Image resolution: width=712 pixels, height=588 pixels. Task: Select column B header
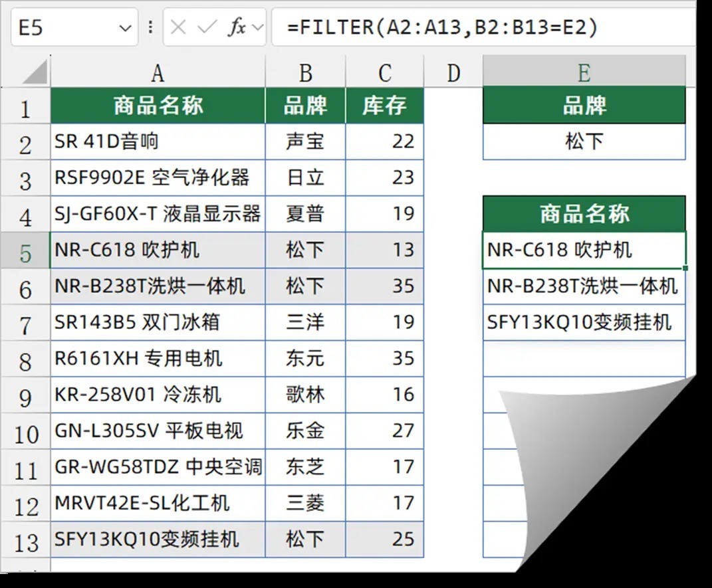[x=305, y=72]
